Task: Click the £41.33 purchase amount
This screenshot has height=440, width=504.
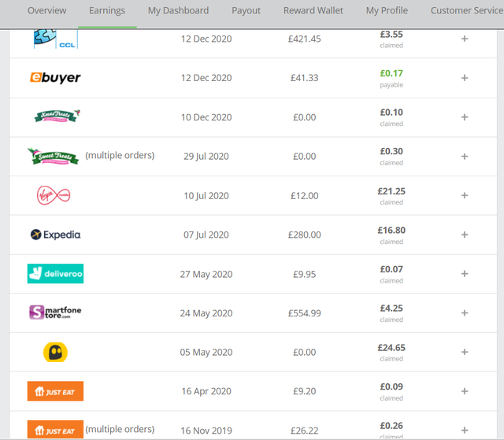Action: tap(305, 78)
